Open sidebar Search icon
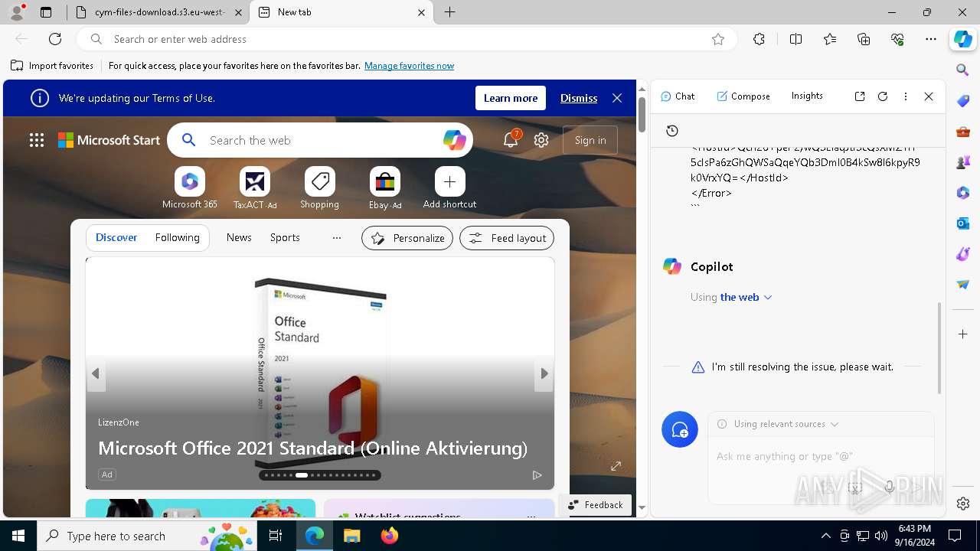The image size is (980, 551). click(963, 70)
